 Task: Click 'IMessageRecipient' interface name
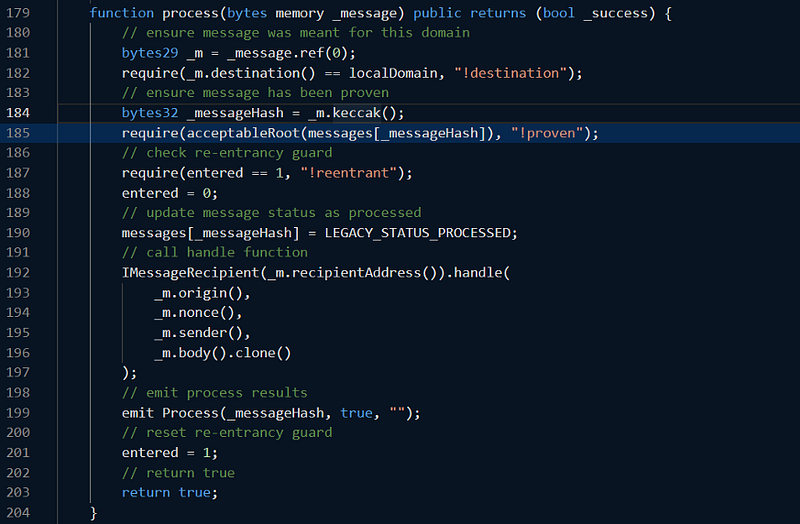pos(190,273)
